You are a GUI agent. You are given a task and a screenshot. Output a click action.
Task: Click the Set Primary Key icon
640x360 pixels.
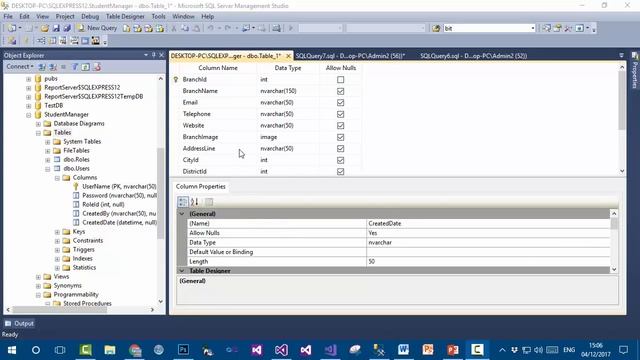click(x=26, y=41)
